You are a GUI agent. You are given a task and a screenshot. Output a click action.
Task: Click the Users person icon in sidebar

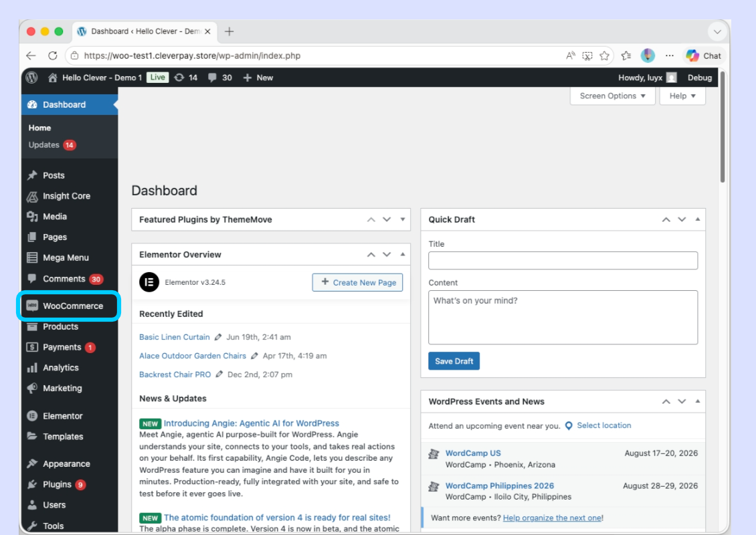click(32, 505)
